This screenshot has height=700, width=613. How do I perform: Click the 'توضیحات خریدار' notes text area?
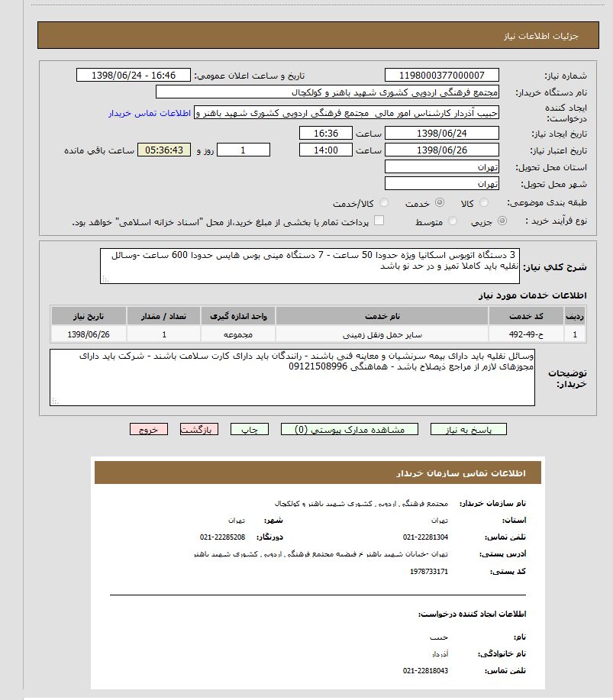coord(292,377)
